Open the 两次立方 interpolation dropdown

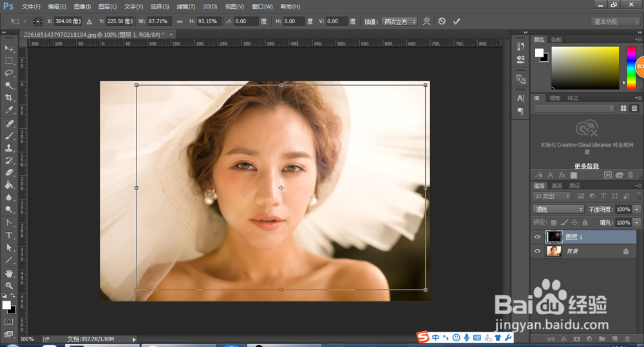pos(399,21)
